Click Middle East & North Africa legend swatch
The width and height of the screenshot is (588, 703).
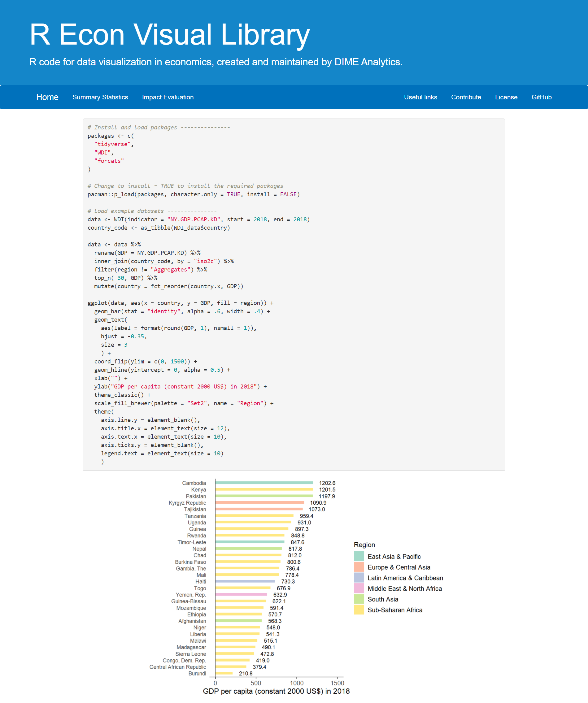[x=359, y=588]
